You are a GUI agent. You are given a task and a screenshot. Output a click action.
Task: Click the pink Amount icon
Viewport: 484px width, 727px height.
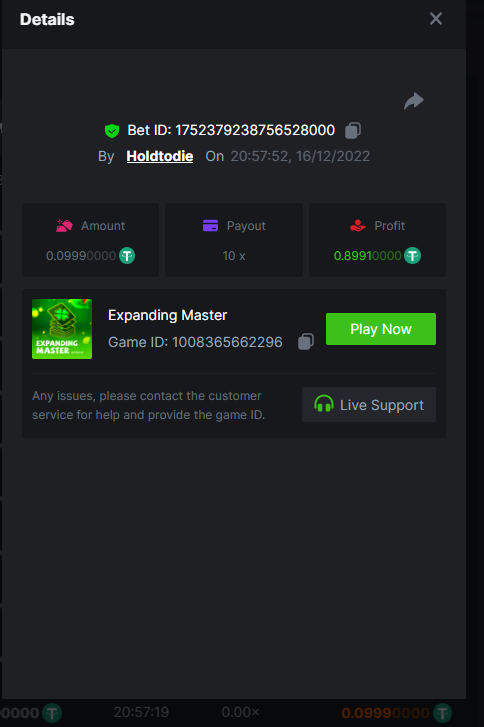[64, 226]
